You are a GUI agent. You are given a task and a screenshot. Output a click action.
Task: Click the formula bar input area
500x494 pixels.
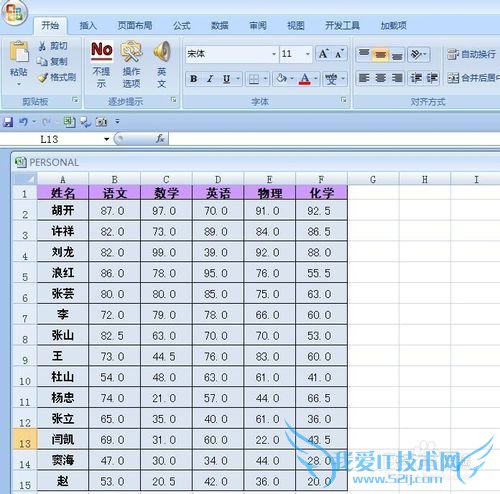coord(334,139)
